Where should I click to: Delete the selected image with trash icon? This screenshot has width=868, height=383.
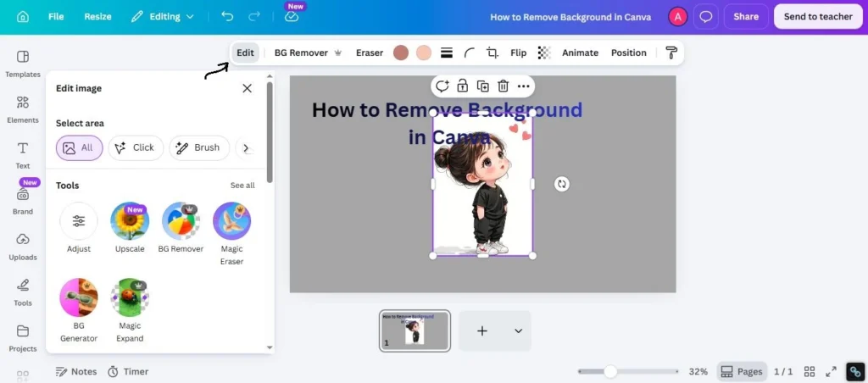coord(504,86)
